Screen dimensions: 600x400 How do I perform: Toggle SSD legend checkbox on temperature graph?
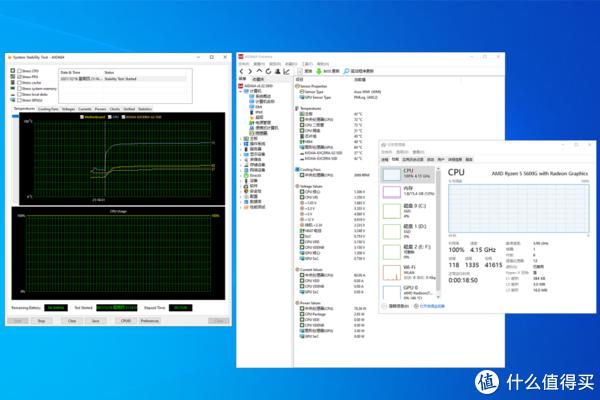coord(123,117)
